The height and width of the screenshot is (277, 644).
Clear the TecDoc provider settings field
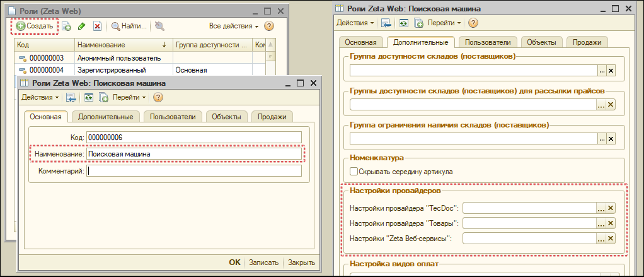click(611, 208)
